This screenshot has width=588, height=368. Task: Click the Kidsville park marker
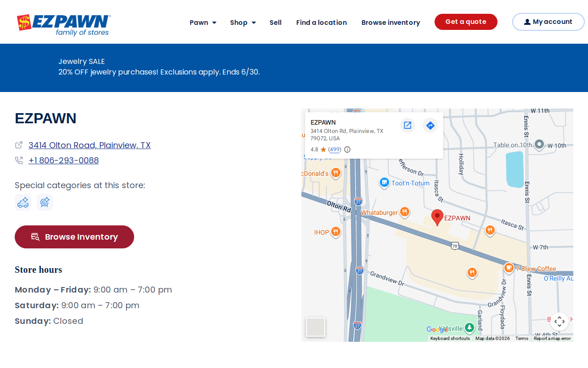click(x=469, y=328)
